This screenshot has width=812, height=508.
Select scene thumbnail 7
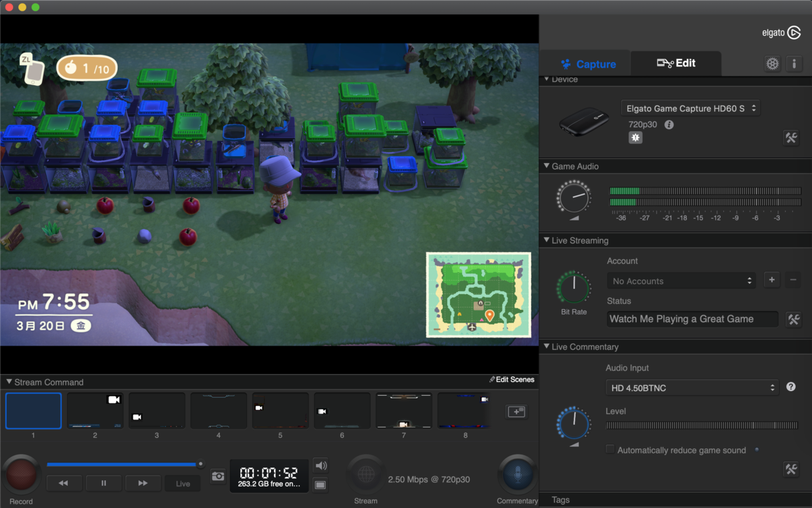pos(404,411)
